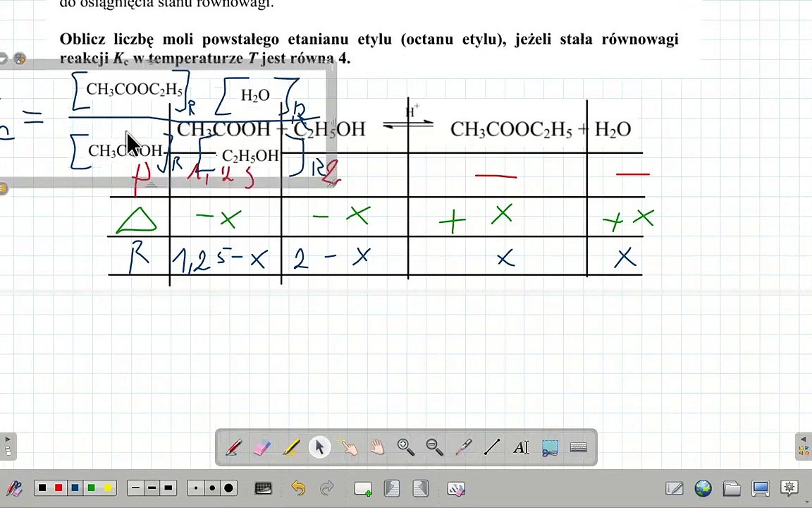The height and width of the screenshot is (508, 812).
Task: Switch to desktop monitor mode
Action: click(x=761, y=488)
